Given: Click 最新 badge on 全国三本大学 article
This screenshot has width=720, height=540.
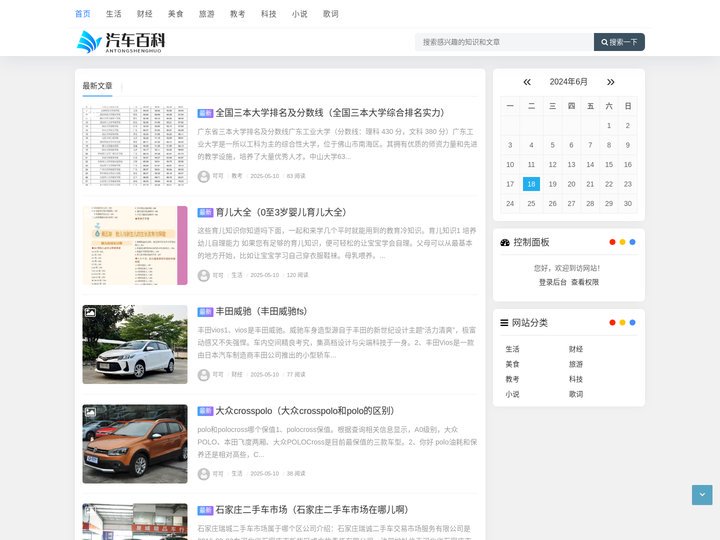Looking at the screenshot, I should pos(205,113).
